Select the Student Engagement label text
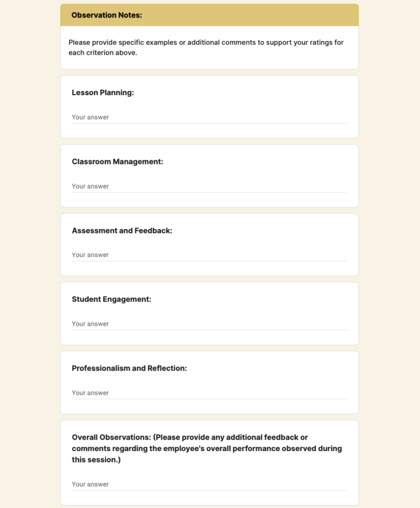Image resolution: width=420 pixels, height=508 pixels. [113, 299]
